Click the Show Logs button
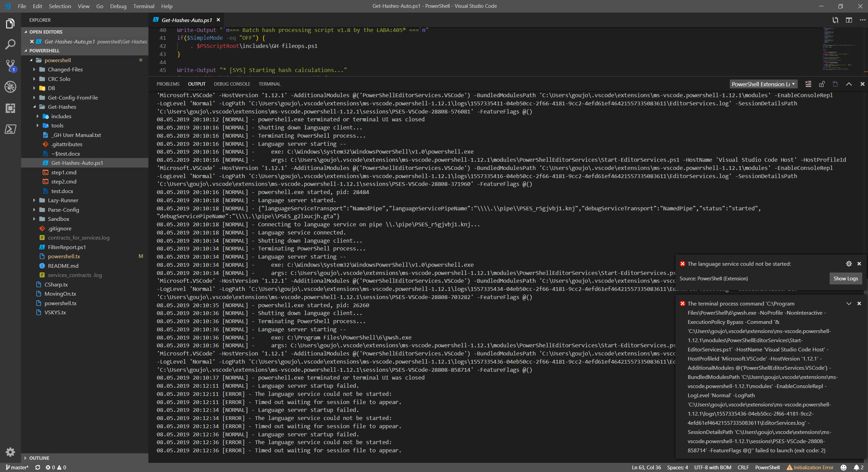The height and width of the screenshot is (472, 868). (845, 278)
